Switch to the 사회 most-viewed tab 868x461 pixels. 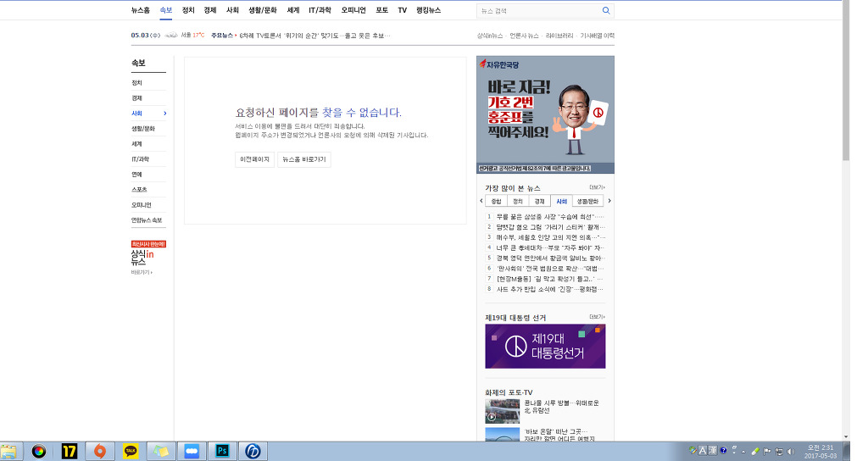(x=561, y=202)
